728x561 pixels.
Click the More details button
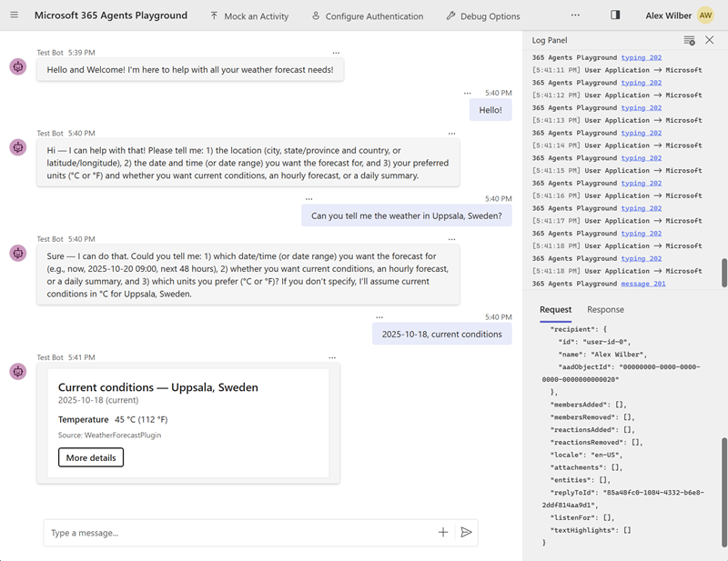(91, 457)
